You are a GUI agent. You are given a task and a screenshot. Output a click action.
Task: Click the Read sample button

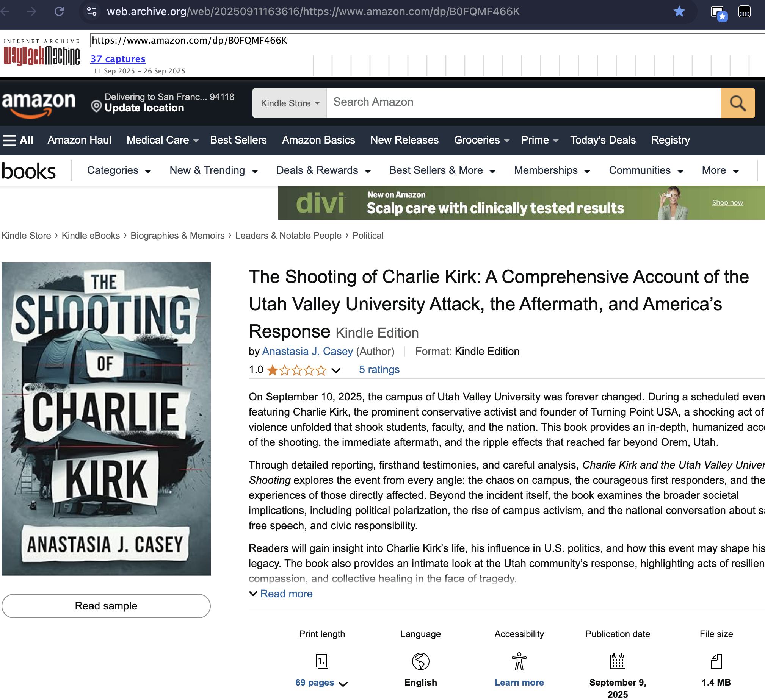click(106, 606)
